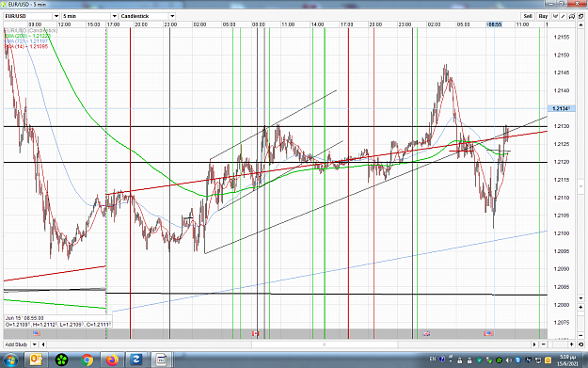
Task: Click the EN language indicator in tray
Action: (433, 360)
